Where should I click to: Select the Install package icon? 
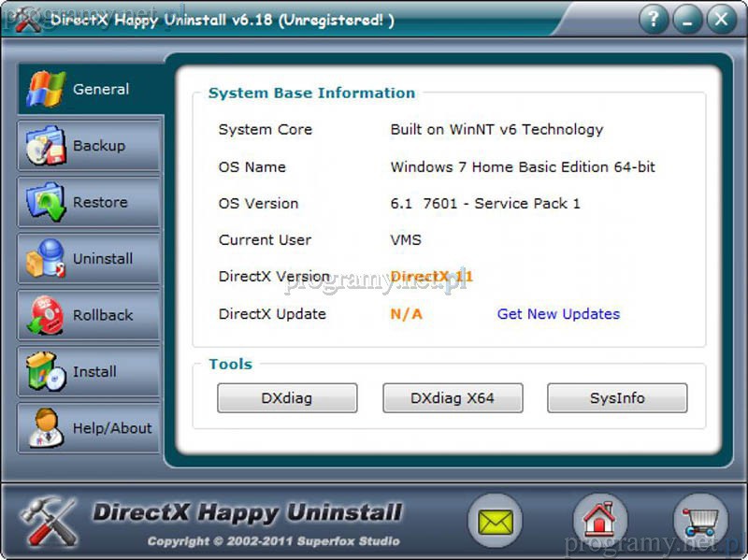tap(45, 371)
